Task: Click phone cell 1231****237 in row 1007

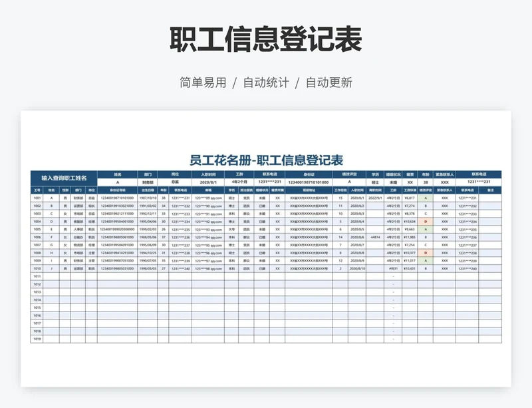Action: tap(180, 245)
